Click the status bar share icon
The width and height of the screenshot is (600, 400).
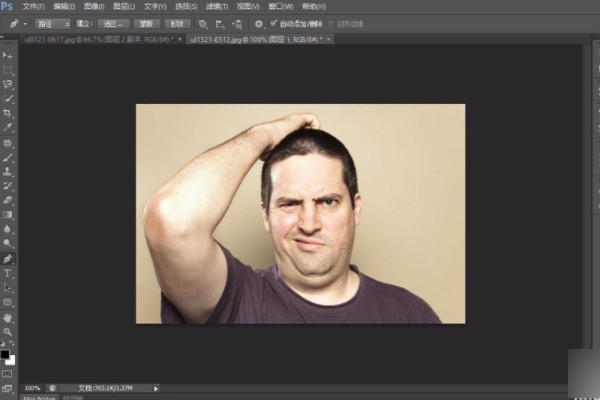[x=52, y=388]
